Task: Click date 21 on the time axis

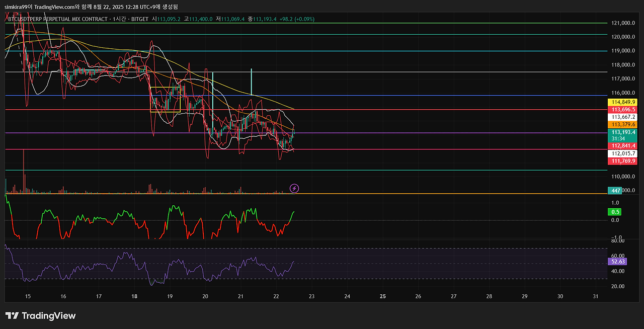Action: click(240, 297)
